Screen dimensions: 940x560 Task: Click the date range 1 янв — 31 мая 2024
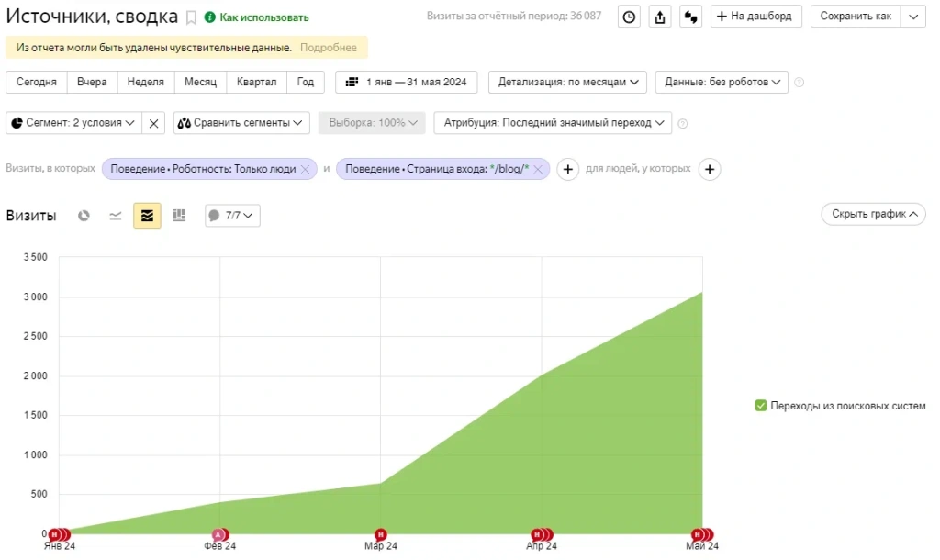click(x=406, y=82)
